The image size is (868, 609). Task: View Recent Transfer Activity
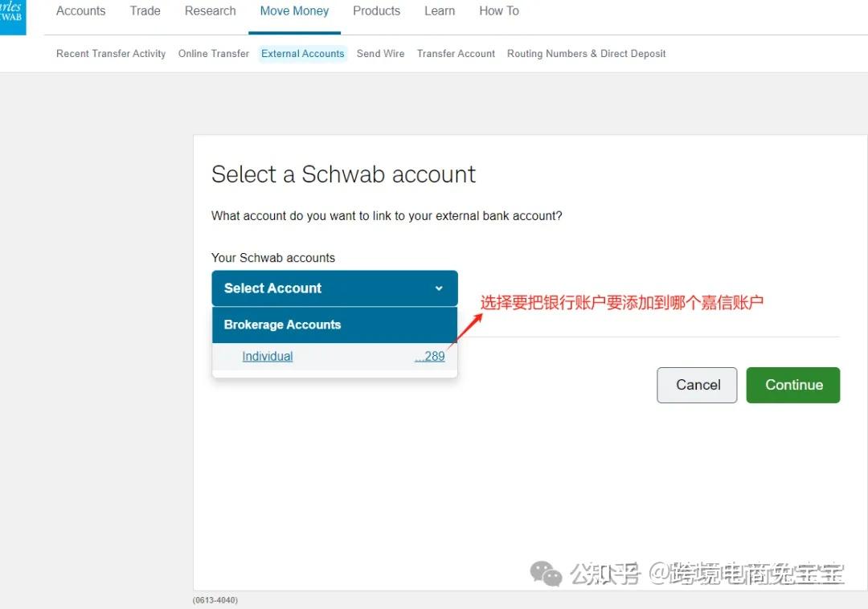coord(110,53)
